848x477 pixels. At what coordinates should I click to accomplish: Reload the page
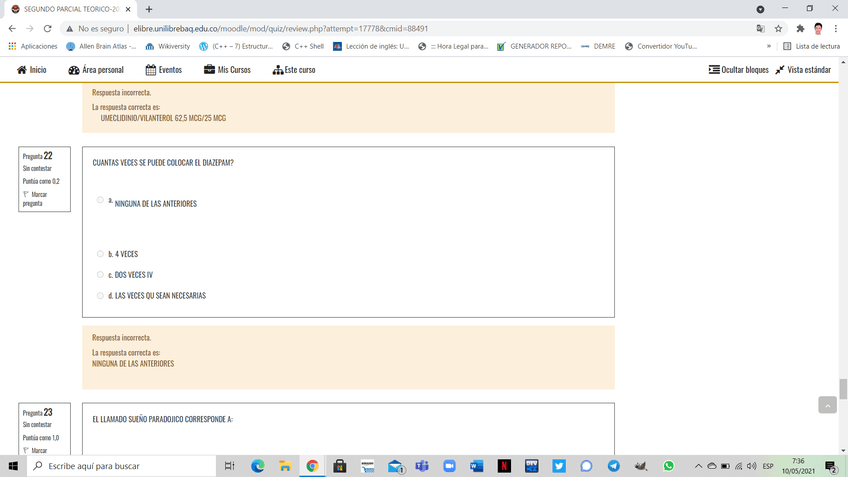coord(48,29)
